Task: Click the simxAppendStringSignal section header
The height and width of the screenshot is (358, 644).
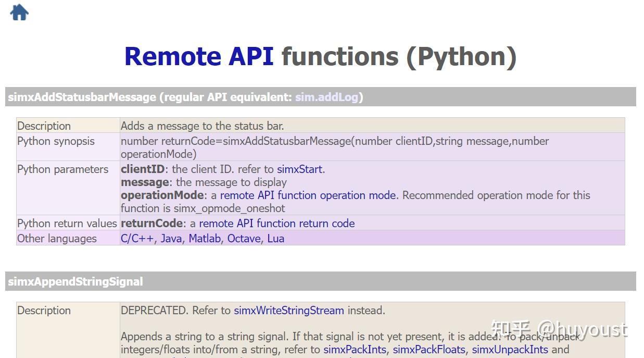Action: coord(74,281)
